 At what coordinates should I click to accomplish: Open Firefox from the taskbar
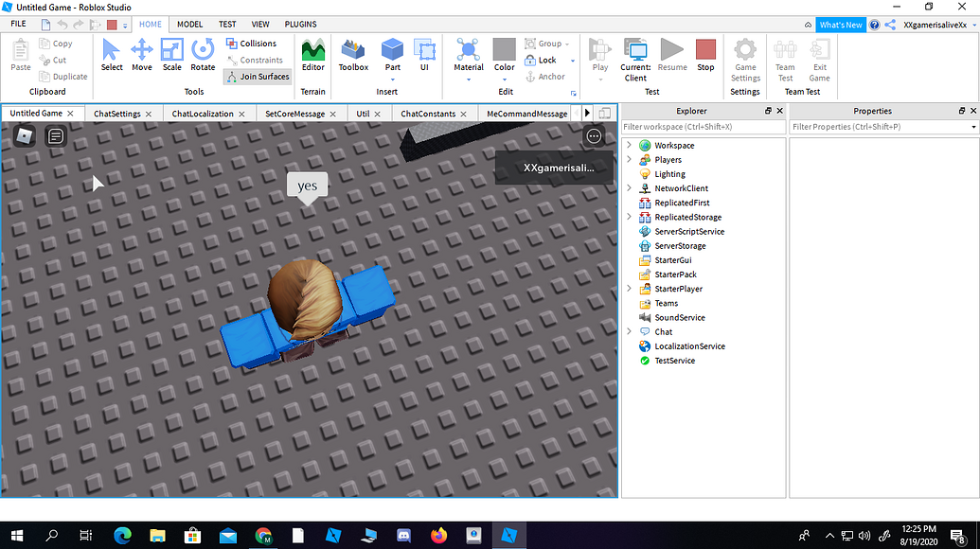(438, 535)
